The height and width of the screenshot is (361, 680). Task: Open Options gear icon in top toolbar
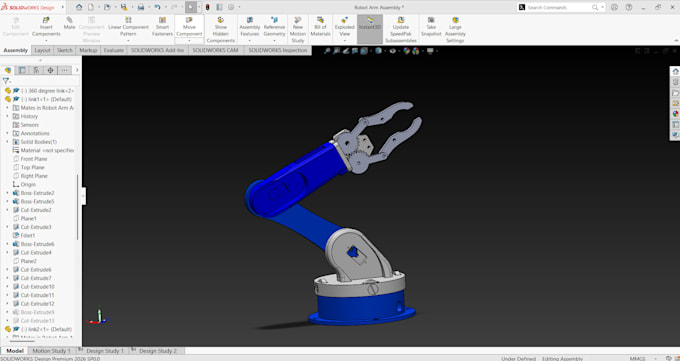[231, 7]
